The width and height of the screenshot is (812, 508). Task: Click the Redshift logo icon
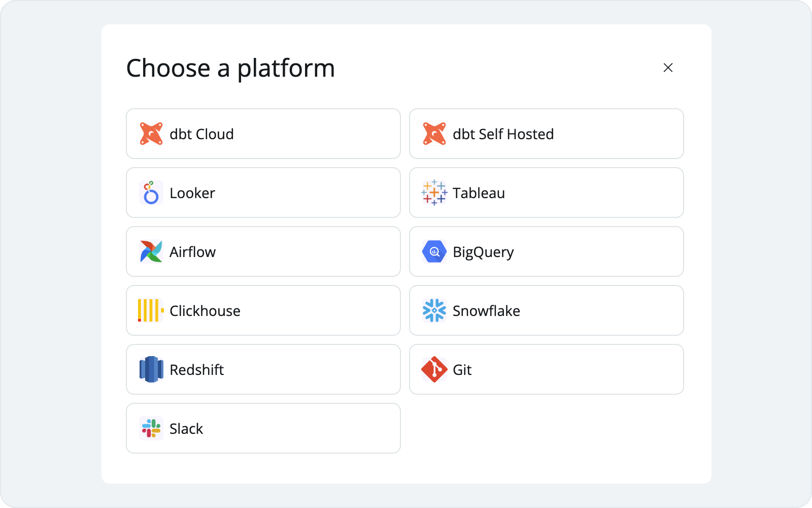pos(150,369)
